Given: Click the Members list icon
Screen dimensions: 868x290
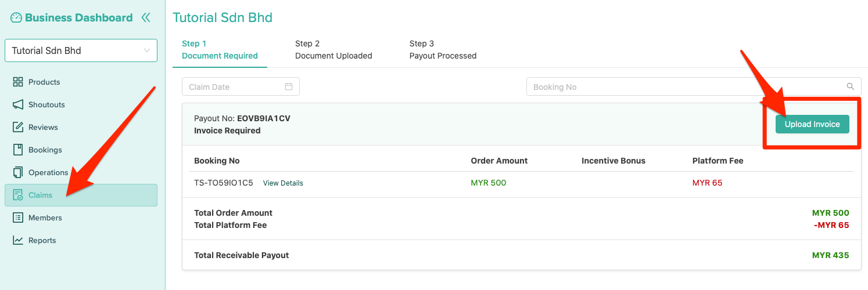Looking at the screenshot, I should coord(18,217).
